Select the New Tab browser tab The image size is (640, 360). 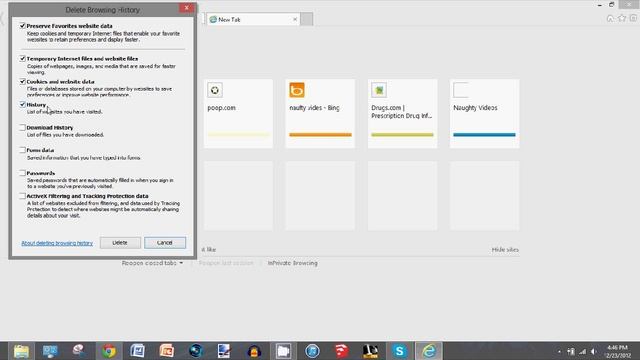pos(253,19)
